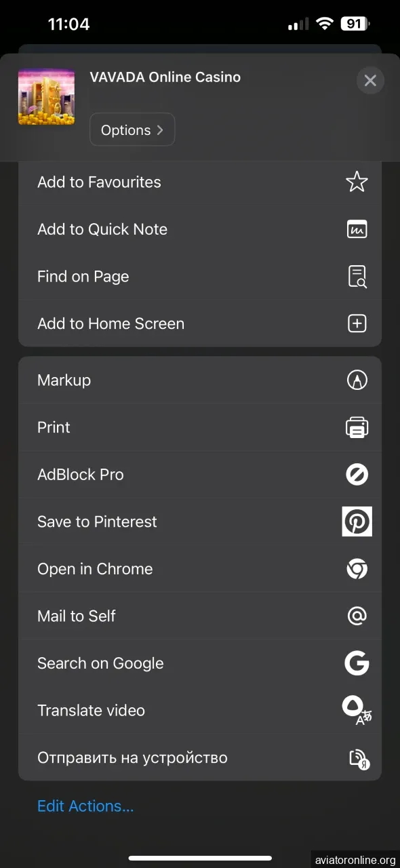Image resolution: width=400 pixels, height=868 pixels.
Task: Tap the Mail to Self @ icon
Action: tap(357, 616)
